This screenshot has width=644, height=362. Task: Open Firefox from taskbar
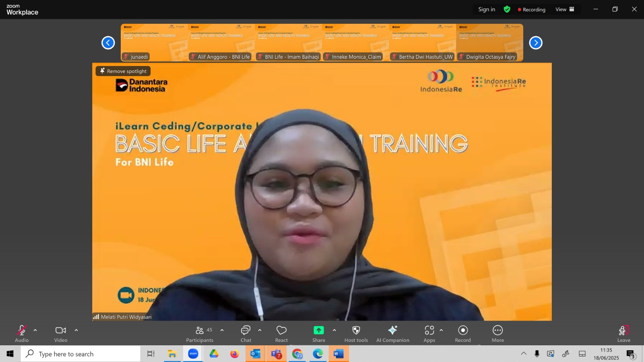[235, 354]
